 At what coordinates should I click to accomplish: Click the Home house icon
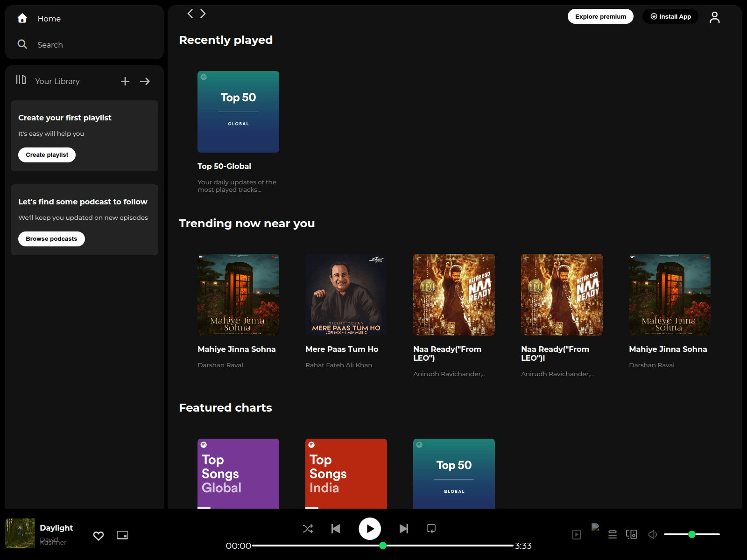[22, 18]
